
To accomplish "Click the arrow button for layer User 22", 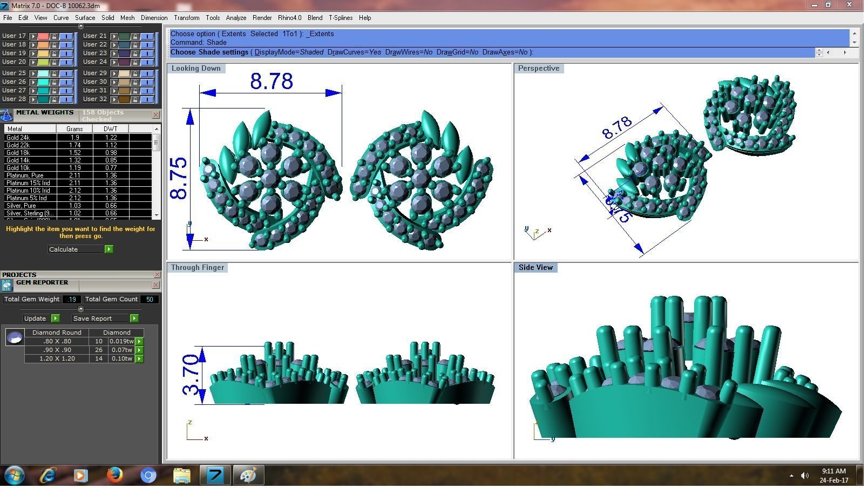I will point(114,45).
